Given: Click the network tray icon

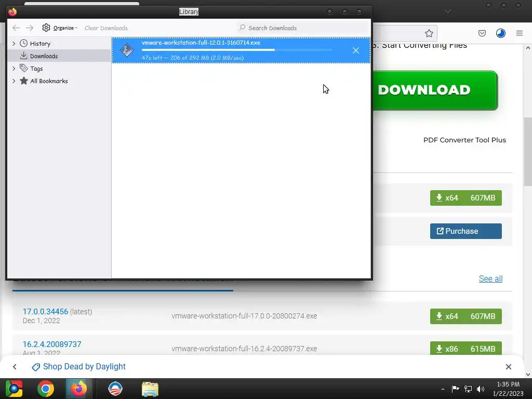Looking at the screenshot, I should (x=468, y=389).
